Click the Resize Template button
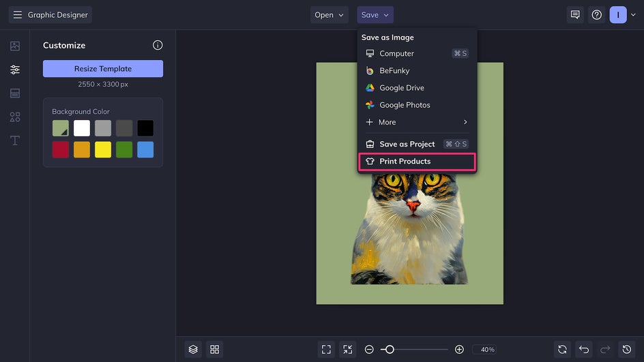This screenshot has width=644, height=362. [103, 69]
